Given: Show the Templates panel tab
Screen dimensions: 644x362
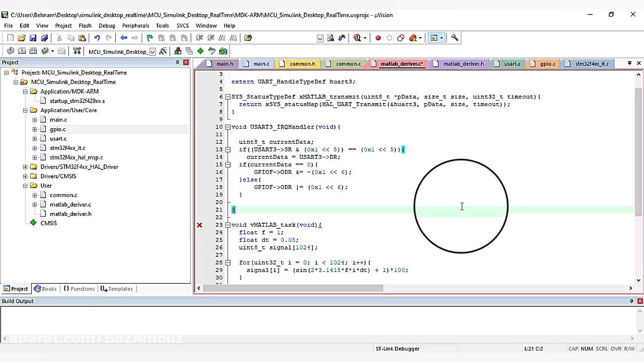Looking at the screenshot, I should [x=116, y=289].
